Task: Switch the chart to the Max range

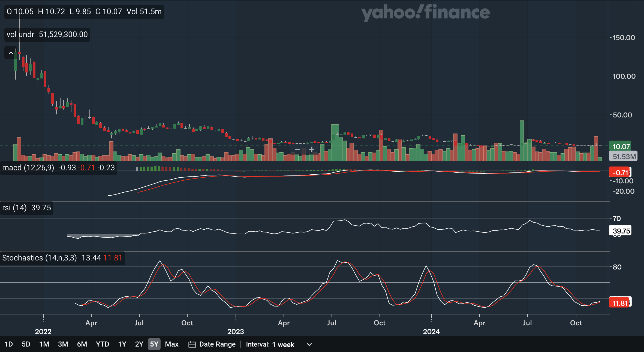Action: point(171,344)
